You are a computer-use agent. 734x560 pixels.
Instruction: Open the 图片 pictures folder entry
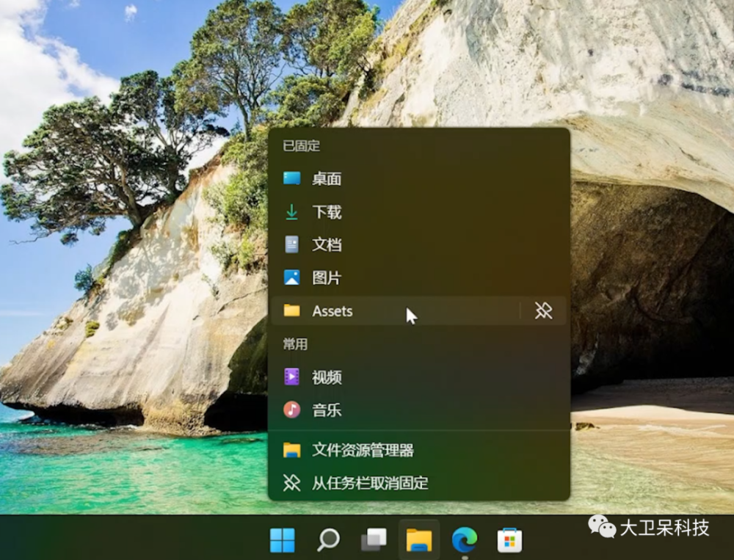(x=327, y=278)
